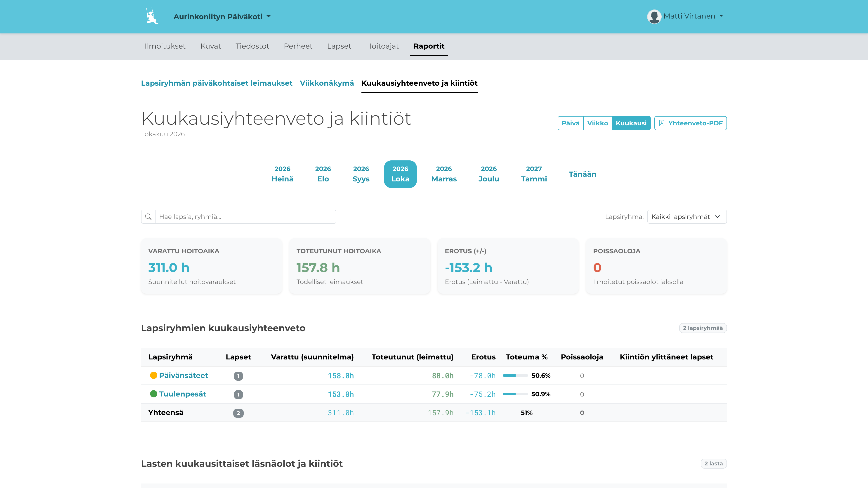Open the Tiedostot menu item

[x=252, y=46]
